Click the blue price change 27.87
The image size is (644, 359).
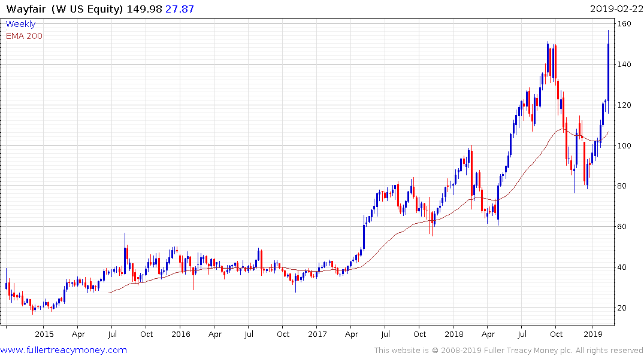(180, 8)
